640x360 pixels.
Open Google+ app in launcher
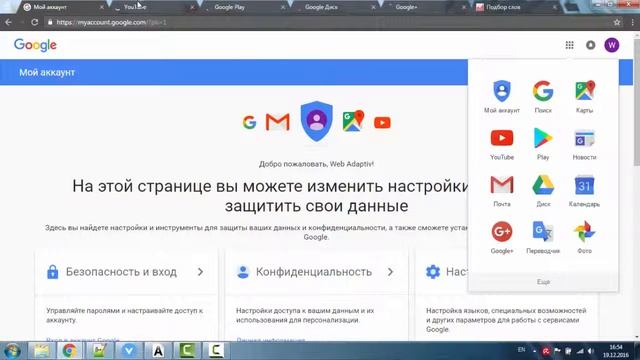(x=502, y=238)
